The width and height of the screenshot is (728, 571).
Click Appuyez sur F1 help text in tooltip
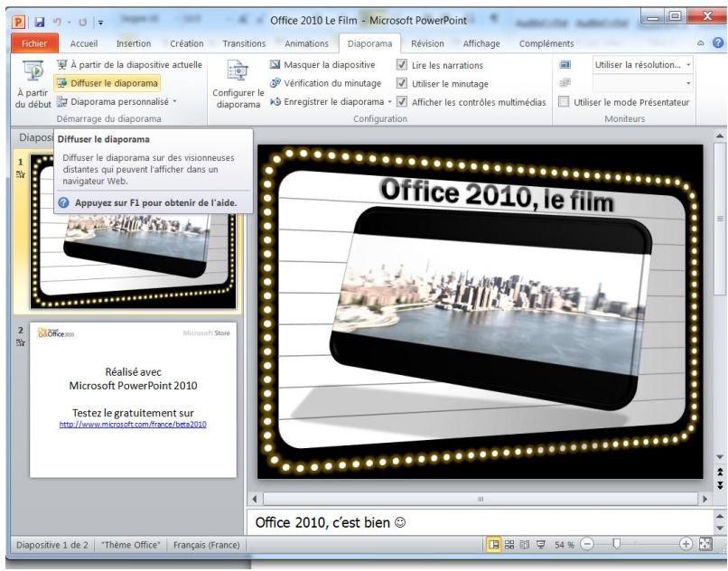click(156, 203)
